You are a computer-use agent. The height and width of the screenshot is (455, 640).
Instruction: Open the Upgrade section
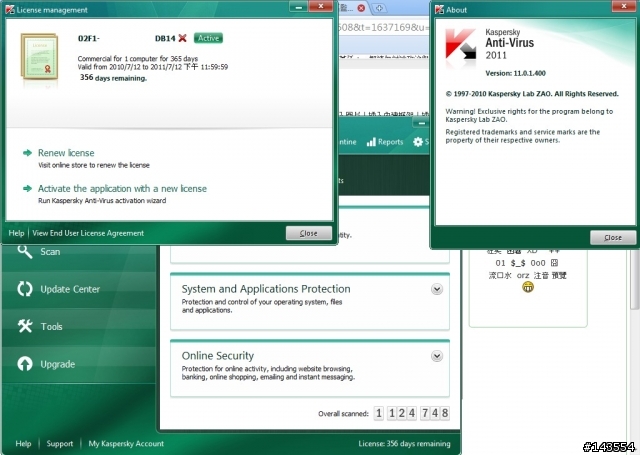79,364
